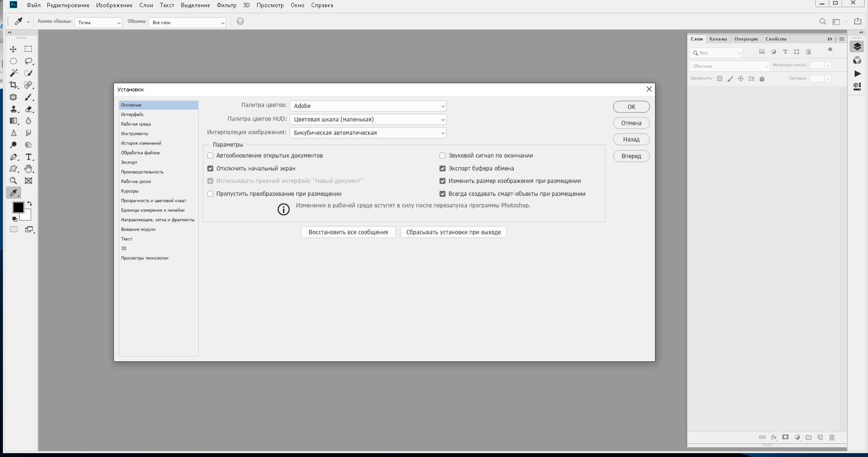Open the Actions play icon in the dock

pyautogui.click(x=857, y=74)
